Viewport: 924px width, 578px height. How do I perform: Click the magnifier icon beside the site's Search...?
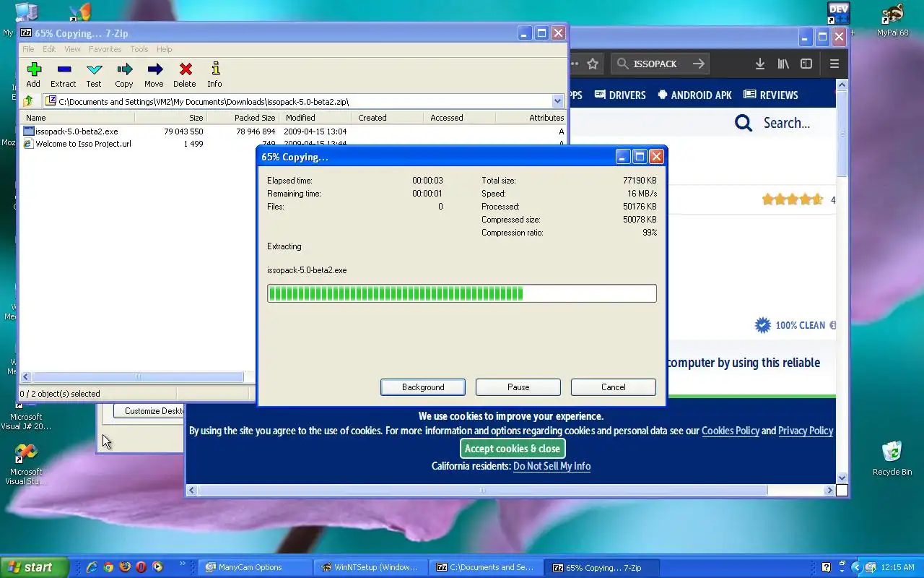(744, 123)
